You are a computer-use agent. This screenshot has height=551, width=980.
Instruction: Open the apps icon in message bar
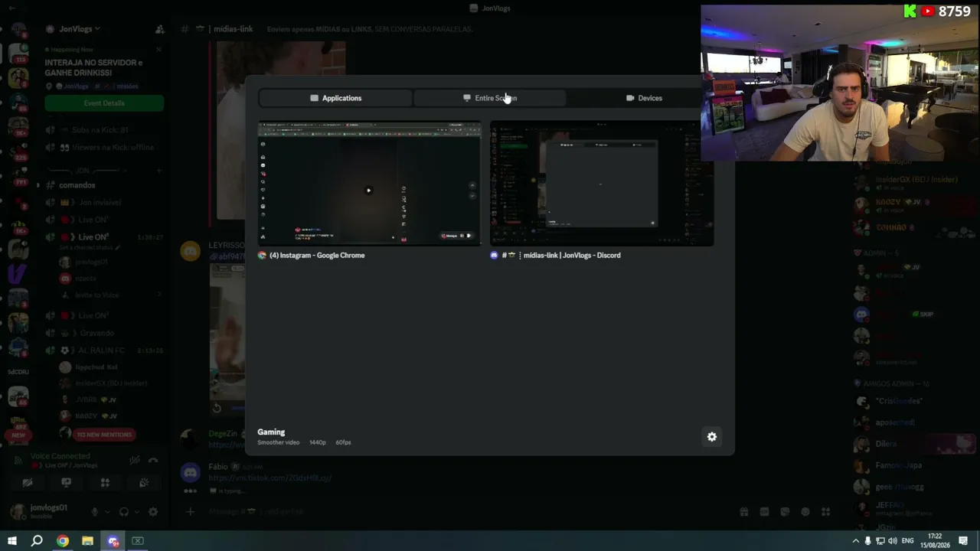point(825,512)
